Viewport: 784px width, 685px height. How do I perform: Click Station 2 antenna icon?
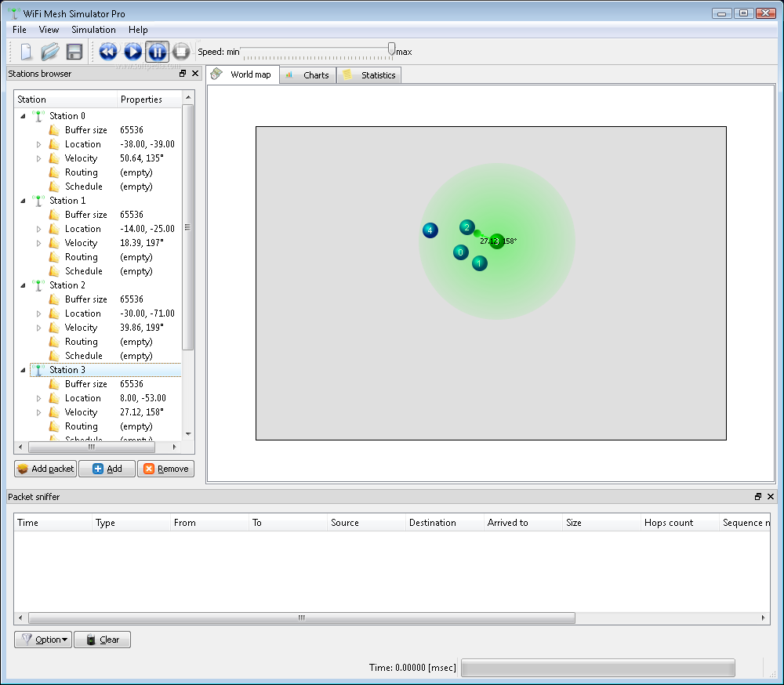pos(38,285)
